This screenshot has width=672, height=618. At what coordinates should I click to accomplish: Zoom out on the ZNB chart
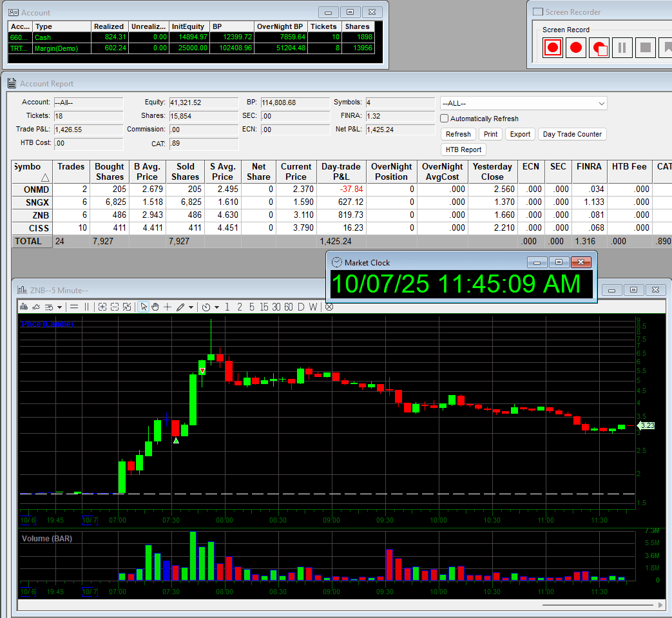tap(115, 307)
